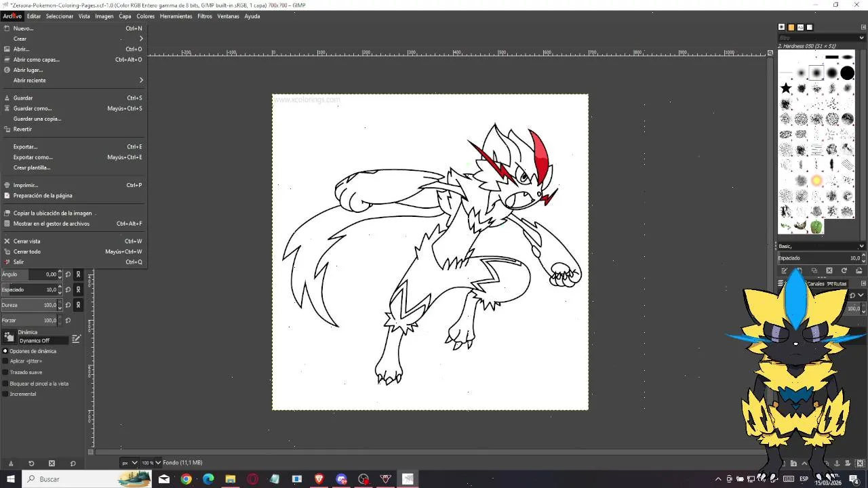This screenshot has width=868, height=488.
Task: Expand Opciones de dinámica section
Action: 5,351
